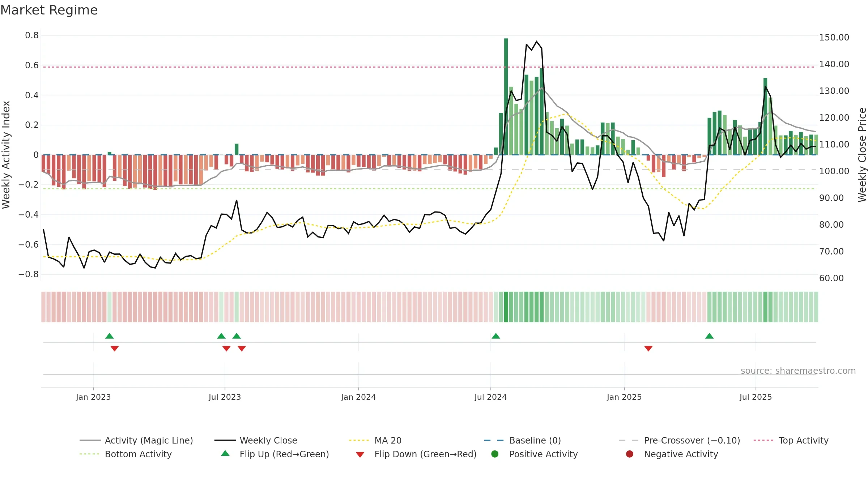The height and width of the screenshot is (488, 868).
Task: Click the Negative Activity red circle legend icon
Action: pos(630,454)
